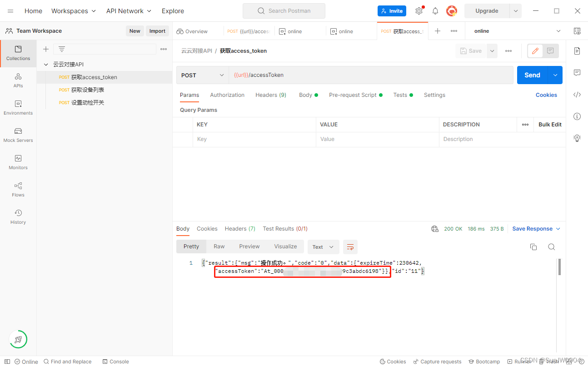
Task: Click the user avatar icon
Action: [451, 11]
